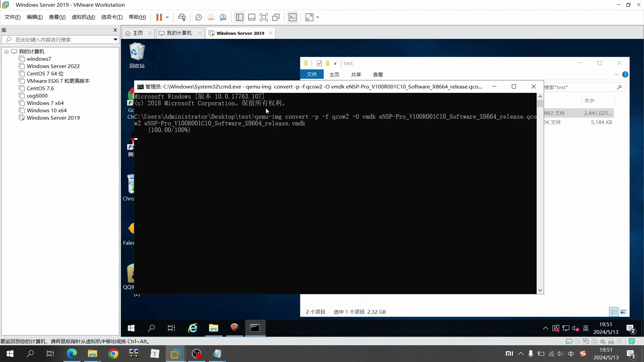
Task: Open search on the guest taskbar
Action: click(x=151, y=328)
